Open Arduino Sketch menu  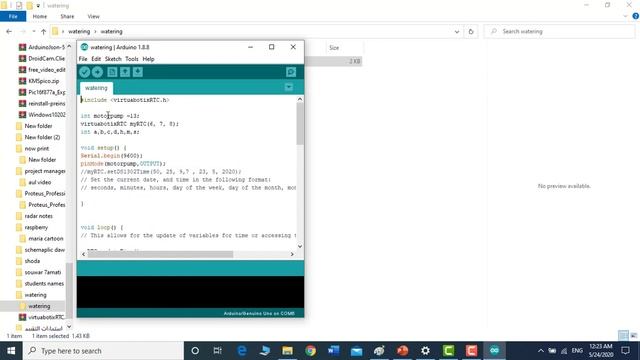coord(113,59)
